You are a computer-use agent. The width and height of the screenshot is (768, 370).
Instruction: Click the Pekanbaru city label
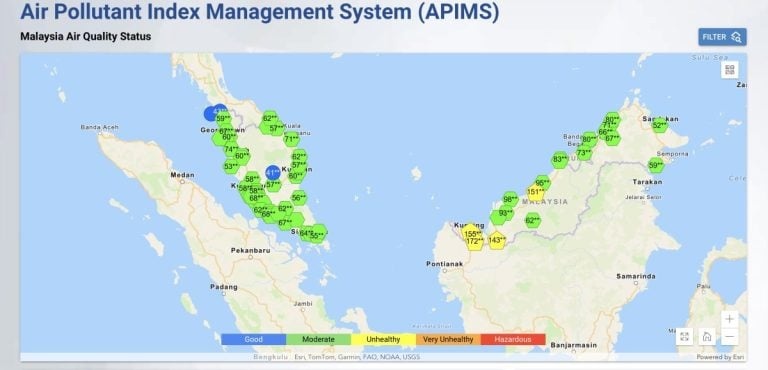click(250, 250)
